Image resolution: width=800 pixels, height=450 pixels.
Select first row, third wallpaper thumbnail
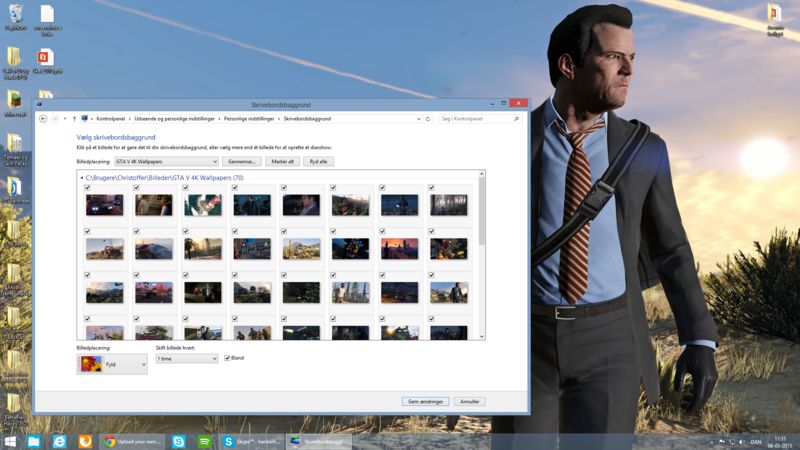pos(203,205)
